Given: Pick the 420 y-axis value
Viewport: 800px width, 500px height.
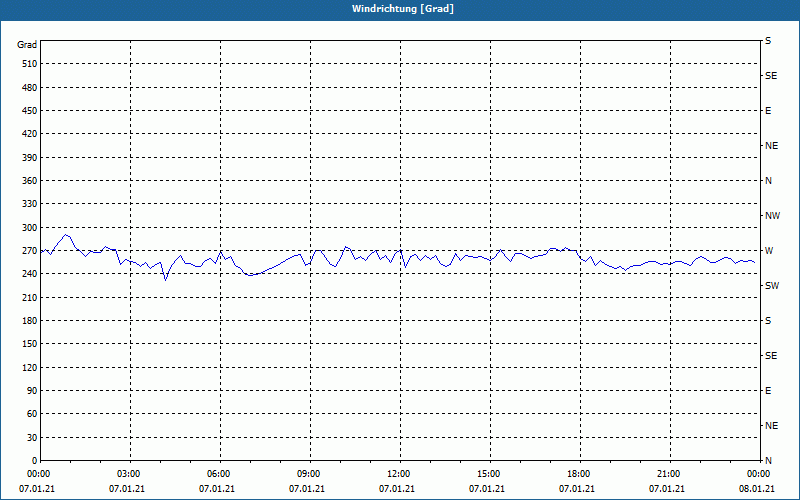Looking at the screenshot, I should (x=30, y=134).
